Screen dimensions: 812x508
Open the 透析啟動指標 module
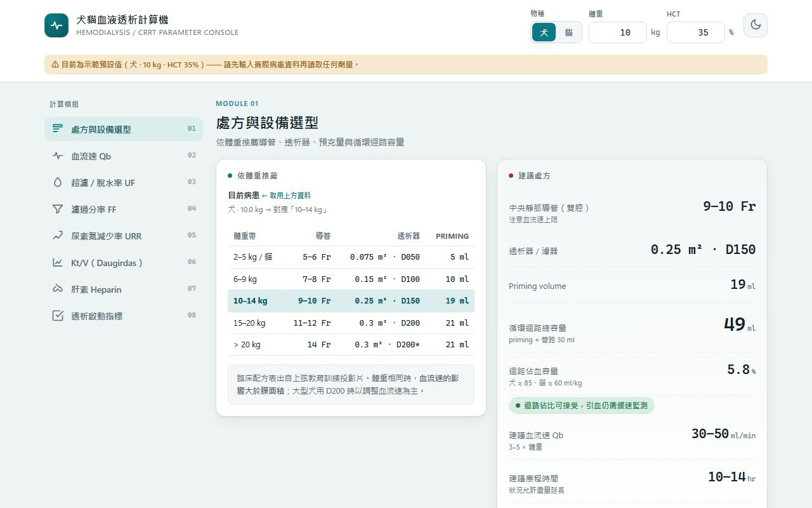(x=124, y=316)
